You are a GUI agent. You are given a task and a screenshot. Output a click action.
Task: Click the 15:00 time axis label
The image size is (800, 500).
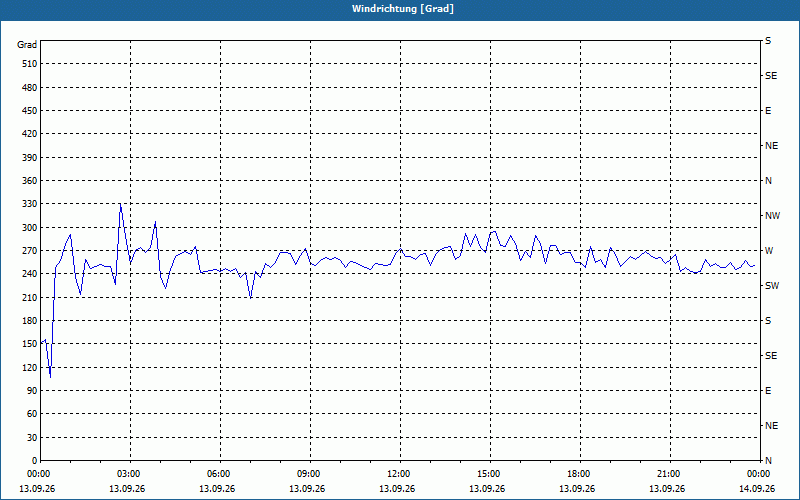pos(490,474)
